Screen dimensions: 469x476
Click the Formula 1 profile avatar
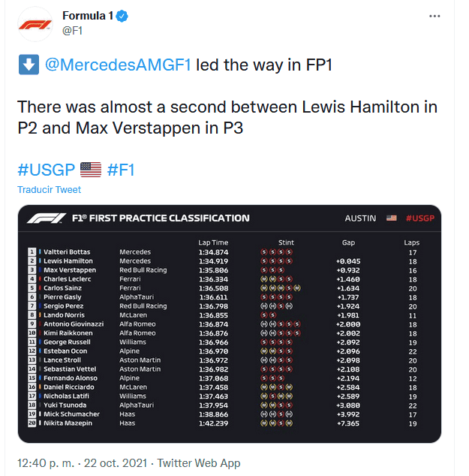tap(35, 23)
